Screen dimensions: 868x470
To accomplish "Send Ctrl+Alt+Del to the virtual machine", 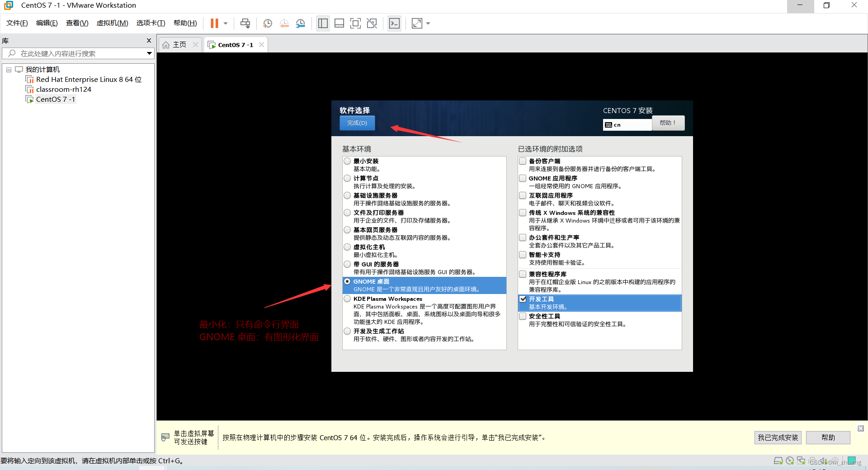I will coord(245,23).
